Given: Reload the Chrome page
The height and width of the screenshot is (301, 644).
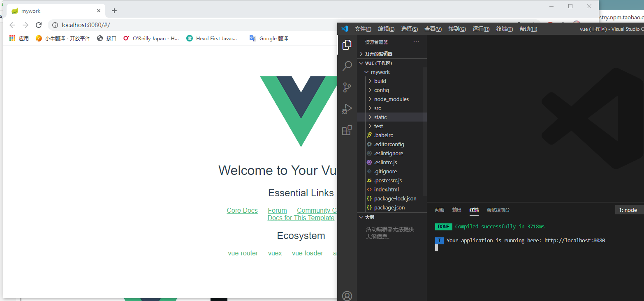Looking at the screenshot, I should click(x=39, y=25).
